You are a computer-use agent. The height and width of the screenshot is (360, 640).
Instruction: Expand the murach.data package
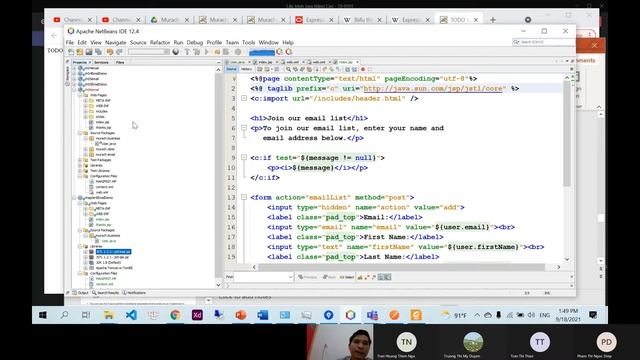click(86, 149)
